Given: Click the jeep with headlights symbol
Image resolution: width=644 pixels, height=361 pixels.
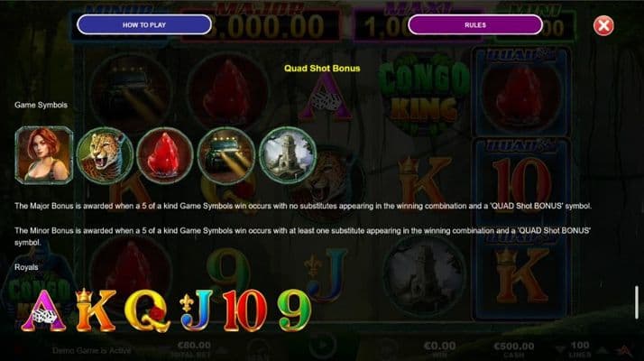Looking at the screenshot, I should coord(225,155).
